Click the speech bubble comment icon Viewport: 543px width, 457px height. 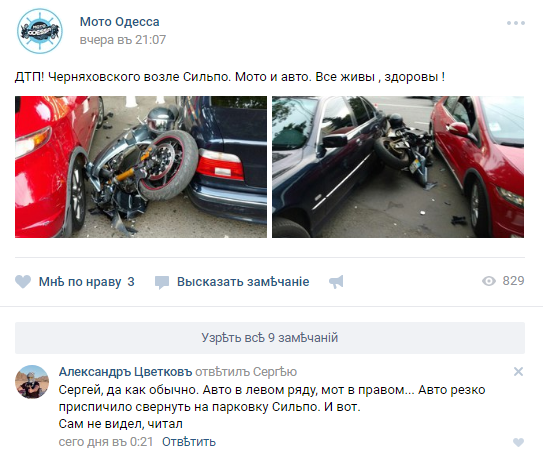click(162, 282)
